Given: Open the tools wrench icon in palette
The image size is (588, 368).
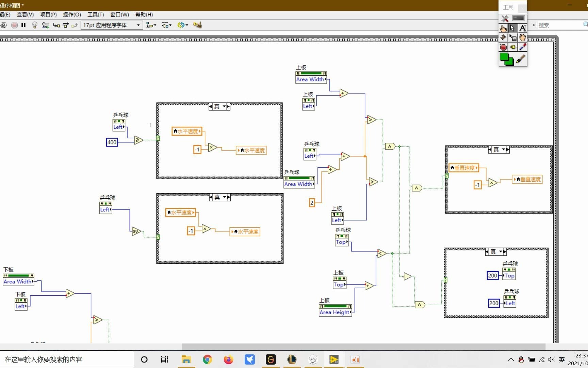Looking at the screenshot, I should (505, 18).
